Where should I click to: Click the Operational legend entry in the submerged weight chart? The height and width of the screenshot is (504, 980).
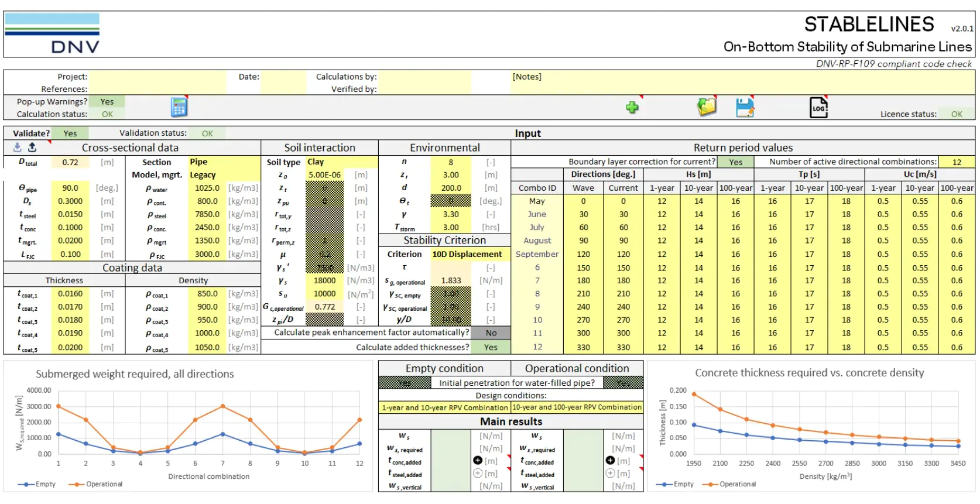point(96,484)
